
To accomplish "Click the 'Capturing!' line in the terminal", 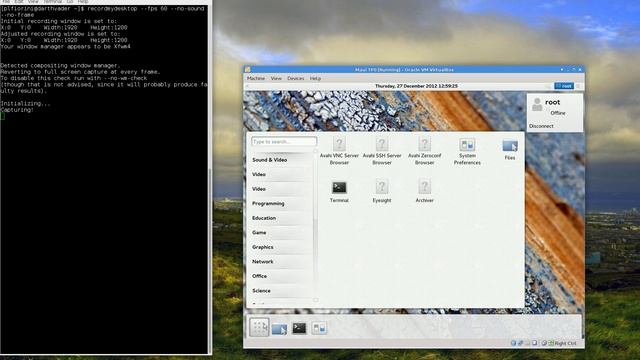I will (17, 110).
